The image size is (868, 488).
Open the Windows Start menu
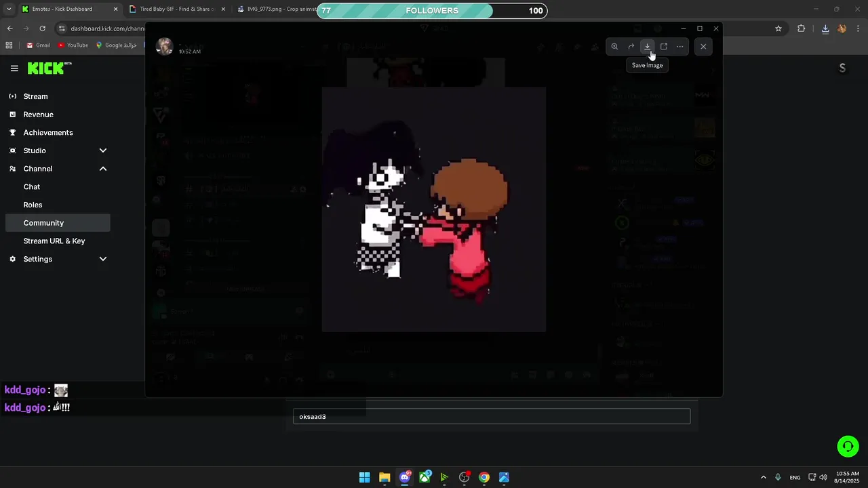pyautogui.click(x=365, y=477)
